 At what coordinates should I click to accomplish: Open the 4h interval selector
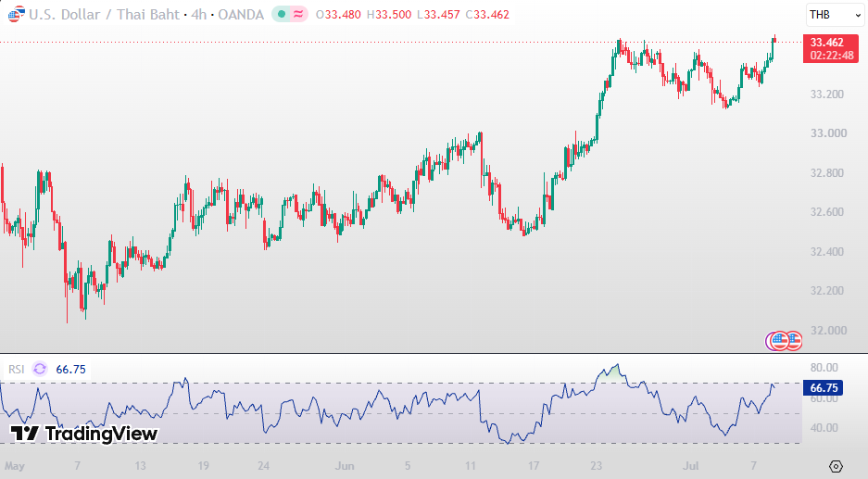click(x=199, y=15)
